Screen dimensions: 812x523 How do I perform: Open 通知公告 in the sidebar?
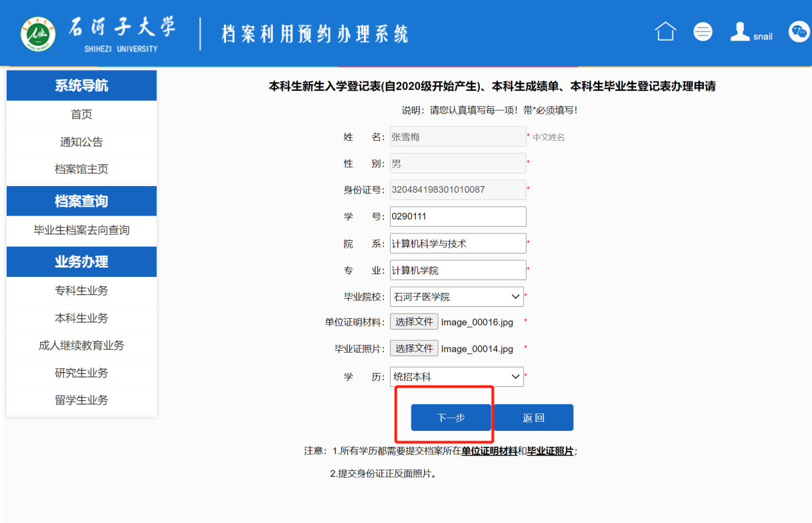coord(81,142)
